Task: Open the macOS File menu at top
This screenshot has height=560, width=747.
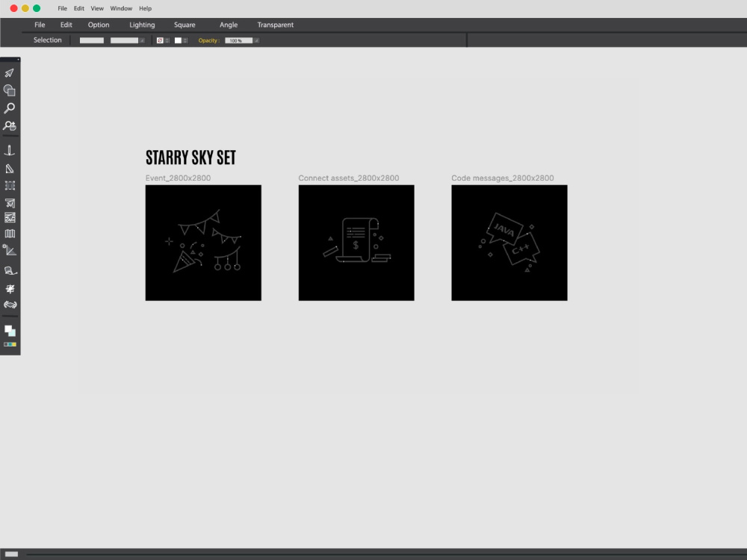Action: click(63, 8)
